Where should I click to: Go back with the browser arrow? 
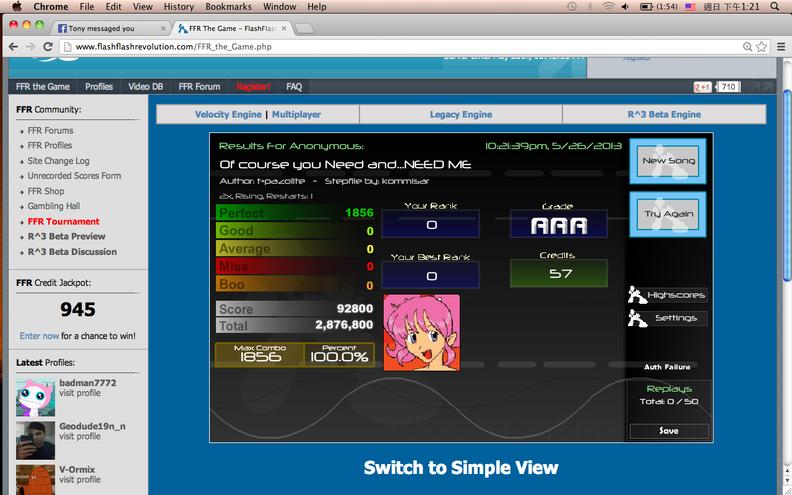(x=14, y=46)
